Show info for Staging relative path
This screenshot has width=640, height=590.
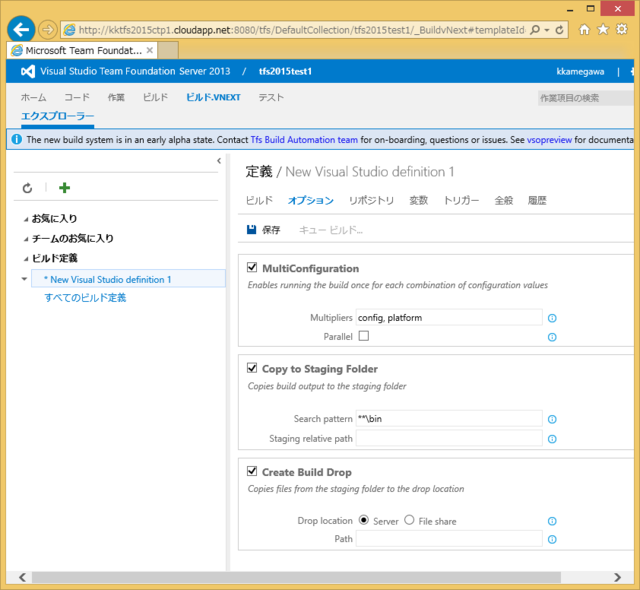pos(552,439)
